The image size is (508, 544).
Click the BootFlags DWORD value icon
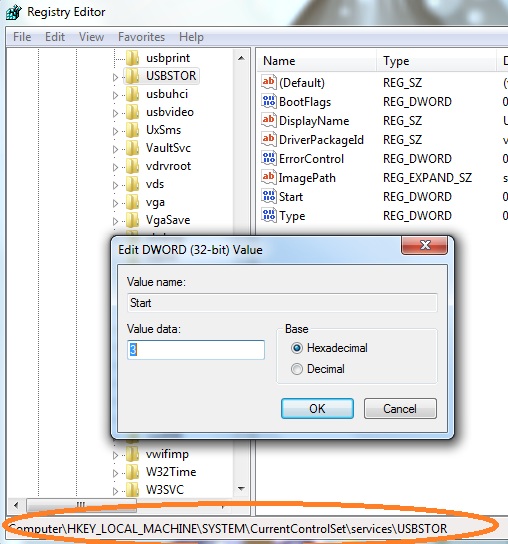pyautogui.click(x=269, y=101)
